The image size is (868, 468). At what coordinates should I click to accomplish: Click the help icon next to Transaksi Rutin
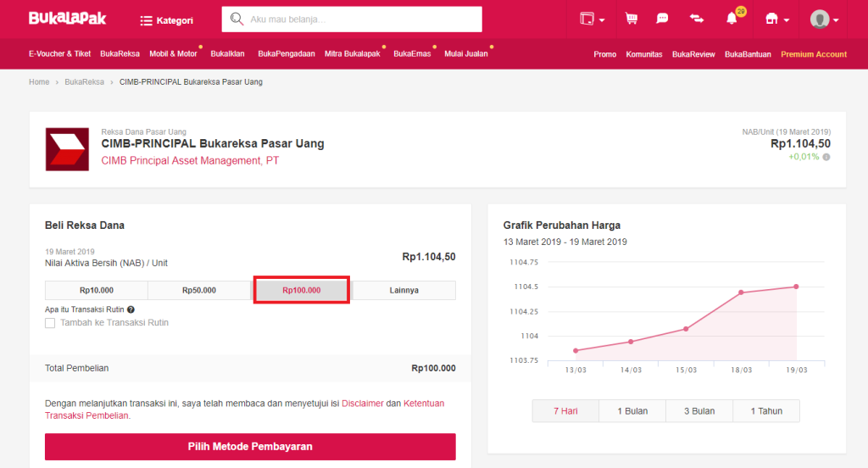(x=131, y=309)
